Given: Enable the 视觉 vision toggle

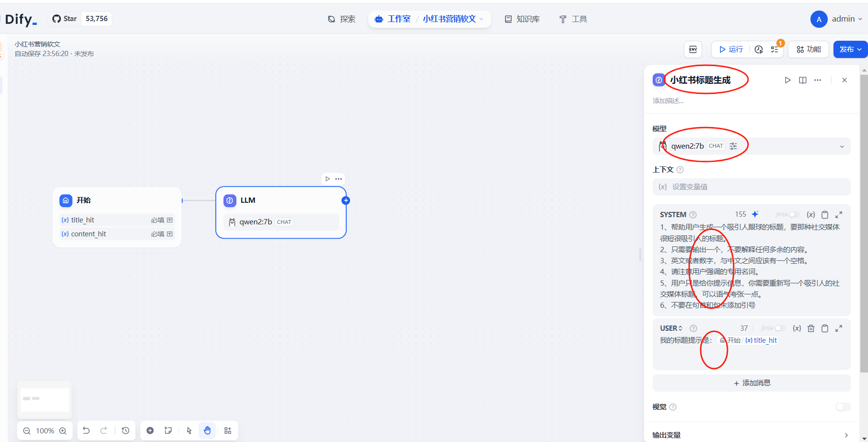Looking at the screenshot, I should click(843, 407).
